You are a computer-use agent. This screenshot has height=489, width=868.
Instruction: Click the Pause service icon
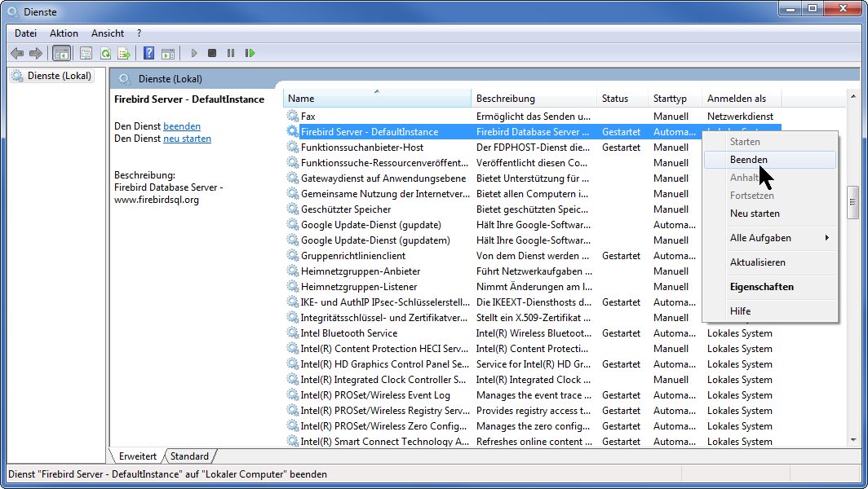pos(231,53)
